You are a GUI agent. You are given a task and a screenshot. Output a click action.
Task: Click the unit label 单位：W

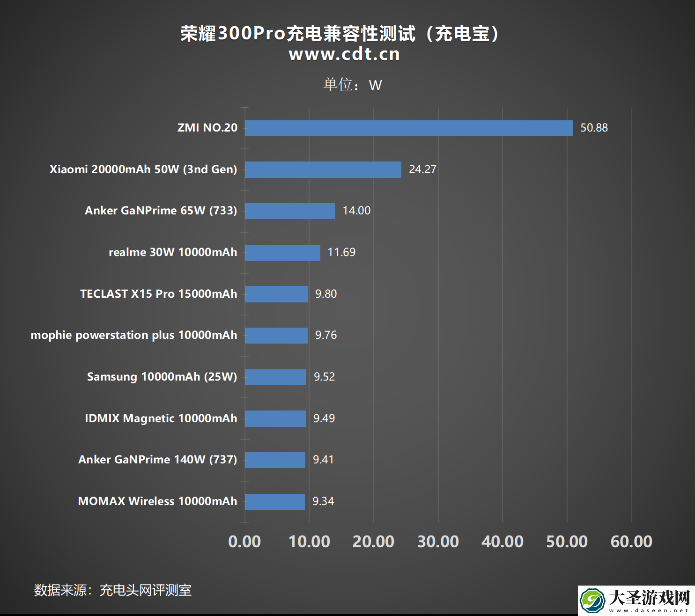click(353, 85)
